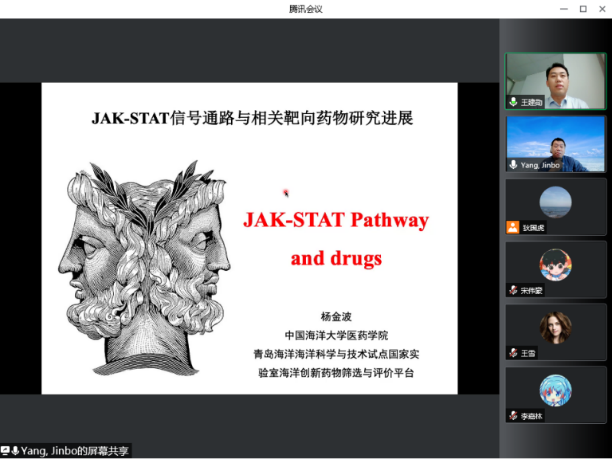
Task: Maximize the 腾讯会议 meeting window
Action: pos(583,9)
